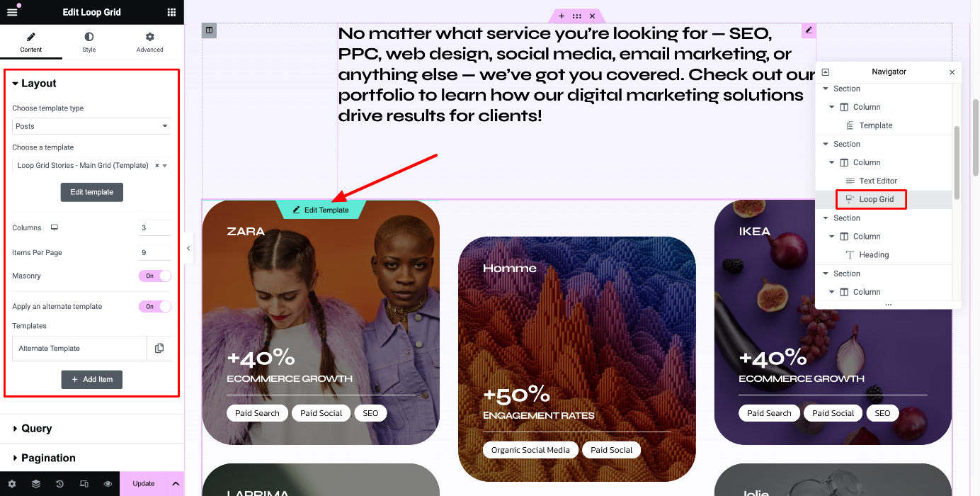This screenshot has width=980, height=496.
Task: Open the template type Posts dropdown
Action: click(x=92, y=126)
